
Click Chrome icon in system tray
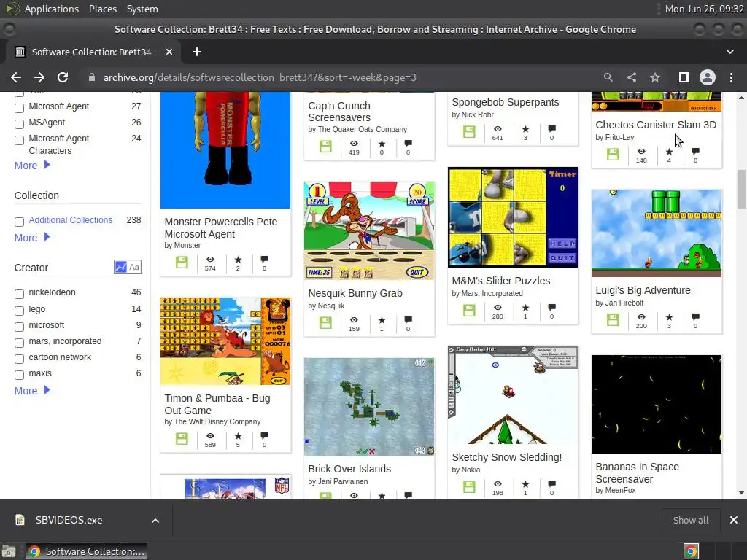(x=691, y=551)
